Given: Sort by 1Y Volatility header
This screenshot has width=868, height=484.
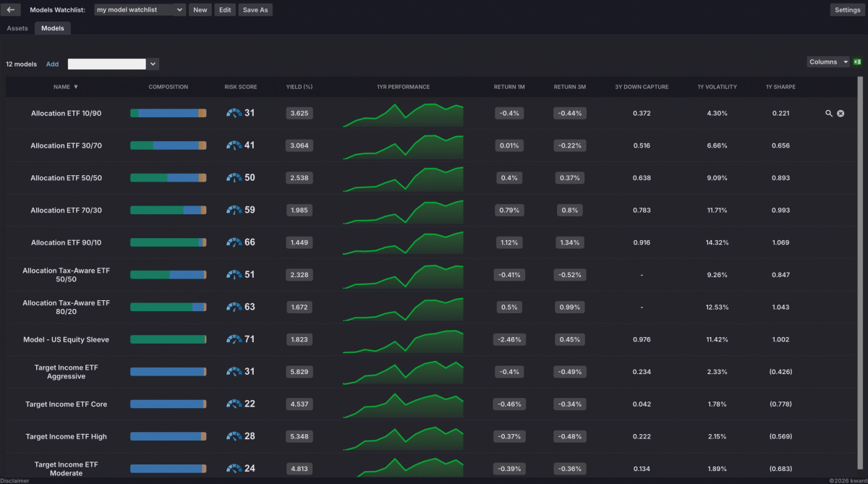Looking at the screenshot, I should pyautogui.click(x=717, y=87).
